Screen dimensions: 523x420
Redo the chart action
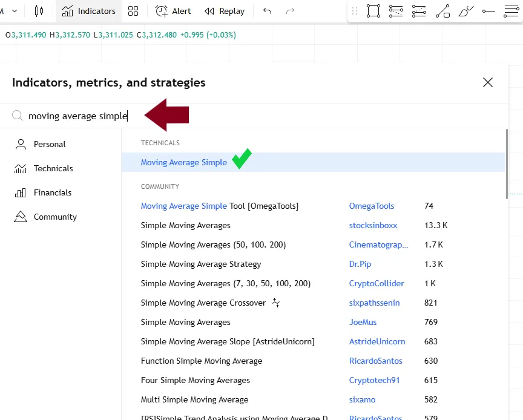[x=290, y=11]
